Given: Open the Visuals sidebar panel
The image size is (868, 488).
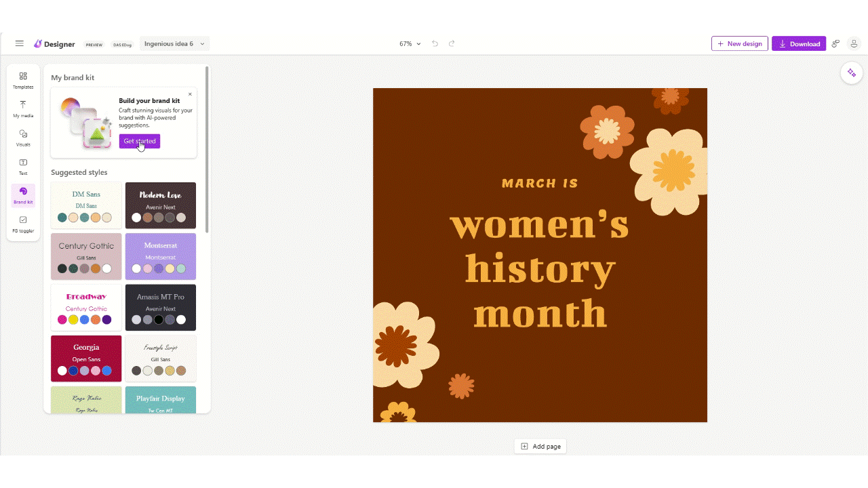Looking at the screenshot, I should pos(23,138).
